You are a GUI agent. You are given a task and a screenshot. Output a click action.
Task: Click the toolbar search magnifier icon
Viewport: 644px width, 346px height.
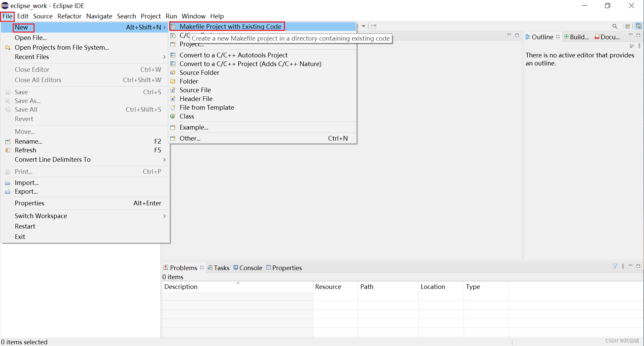click(x=615, y=26)
